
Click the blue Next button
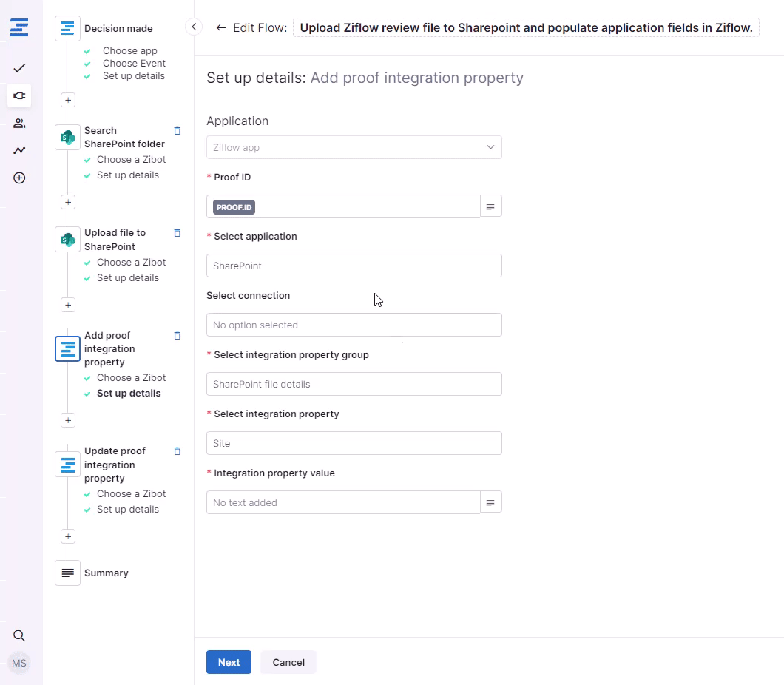pyautogui.click(x=229, y=662)
